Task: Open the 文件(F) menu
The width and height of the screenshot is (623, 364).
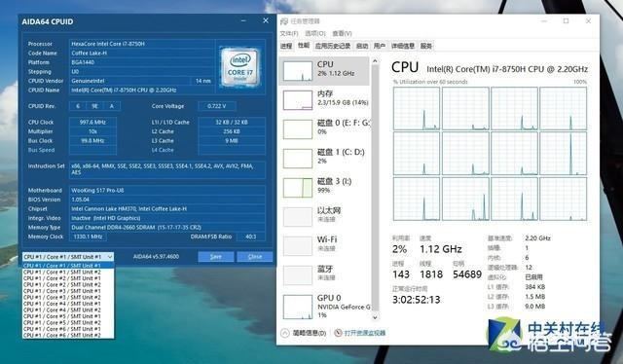Action: 289,33
